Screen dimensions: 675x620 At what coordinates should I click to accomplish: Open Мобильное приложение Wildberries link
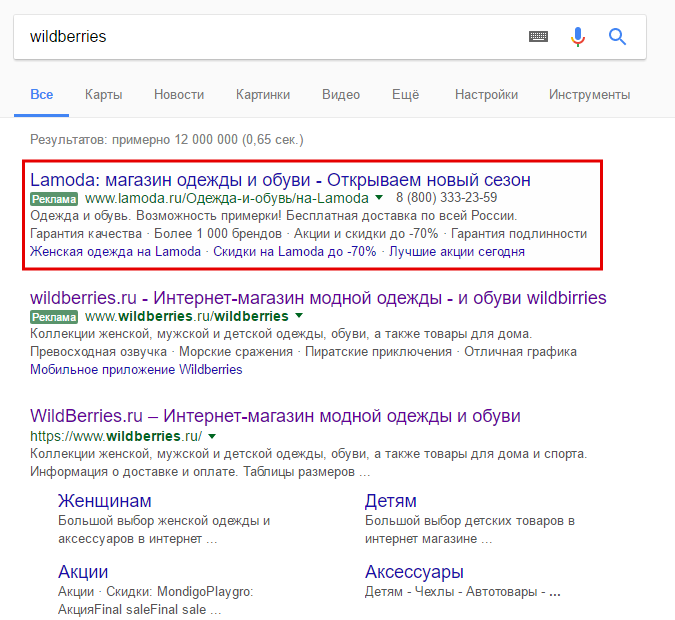pyautogui.click(x=136, y=369)
